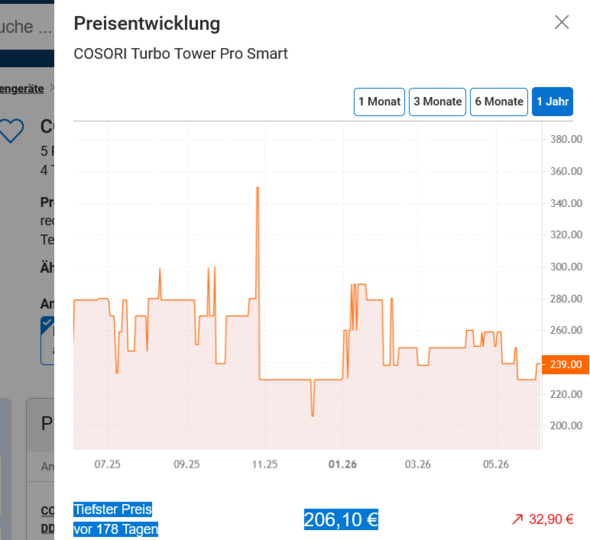Screen dimensions: 590x540
Task: Click the upward trend arrow icon
Action: pyautogui.click(x=517, y=520)
